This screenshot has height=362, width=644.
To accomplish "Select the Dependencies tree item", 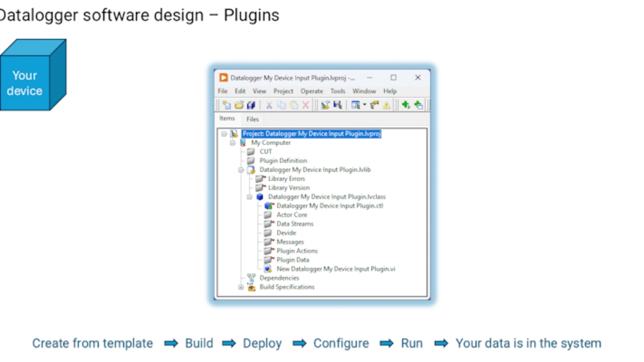I will [279, 278].
